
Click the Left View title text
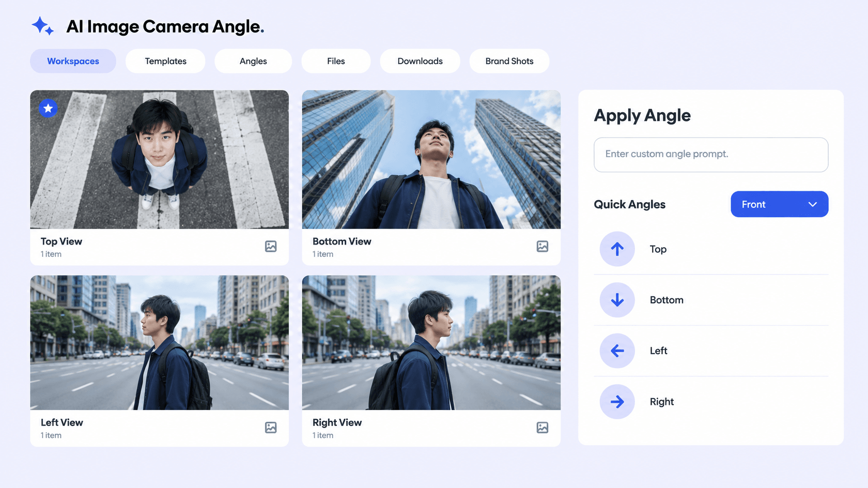(61, 422)
